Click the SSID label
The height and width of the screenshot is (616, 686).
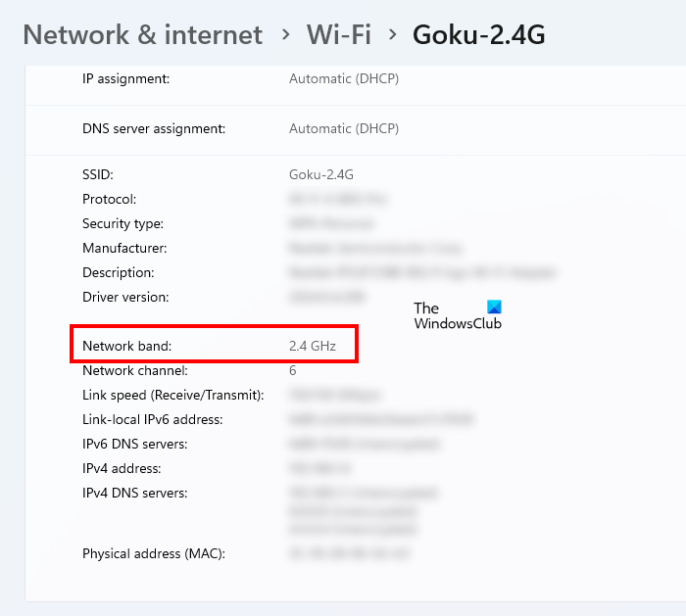click(98, 174)
